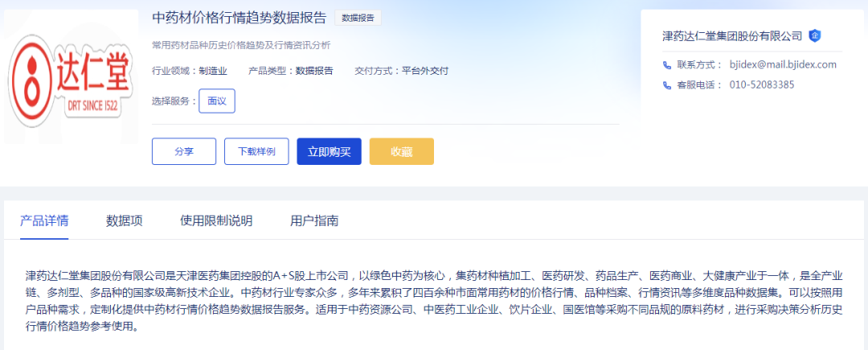Click the 达仁堂 logo image
Screen dimensions: 868x350
click(69, 77)
